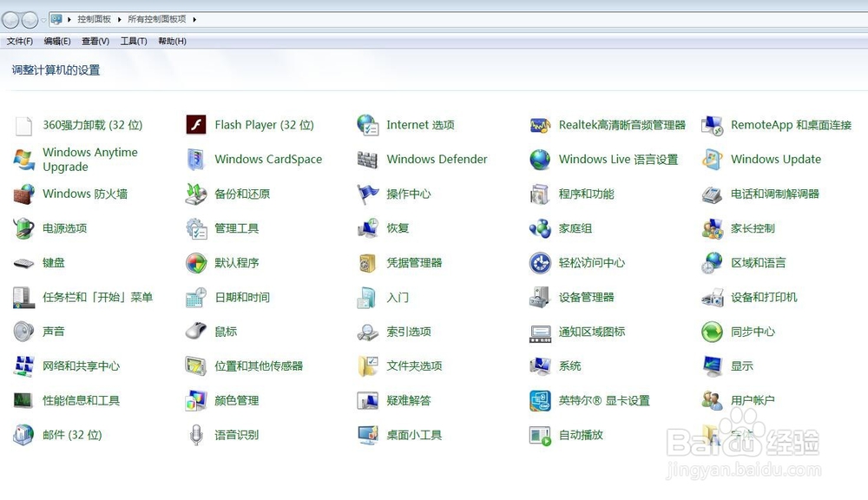Open the 360强力卸载 (32 位) link
The height and width of the screenshot is (500, 868).
93,125
